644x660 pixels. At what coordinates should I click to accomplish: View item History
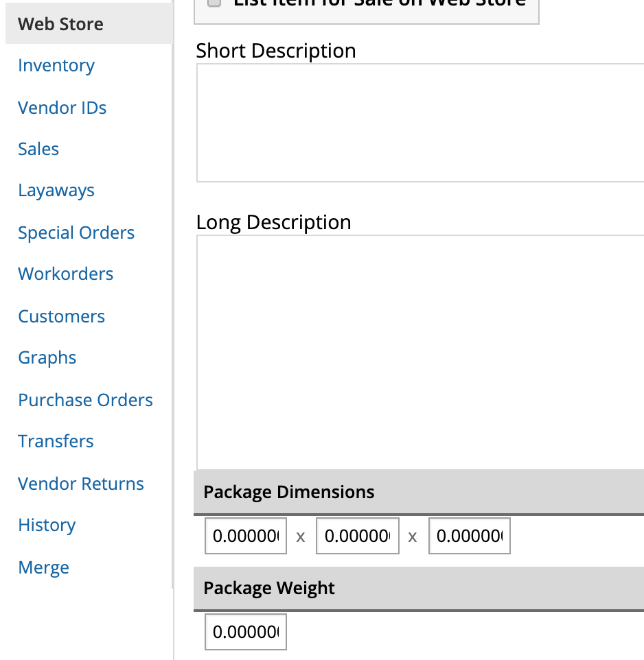click(47, 525)
